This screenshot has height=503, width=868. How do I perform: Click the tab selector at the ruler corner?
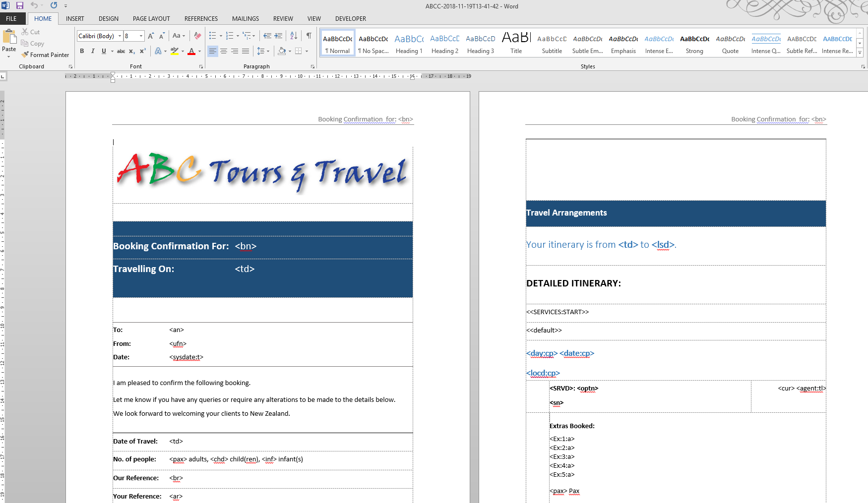coord(3,76)
